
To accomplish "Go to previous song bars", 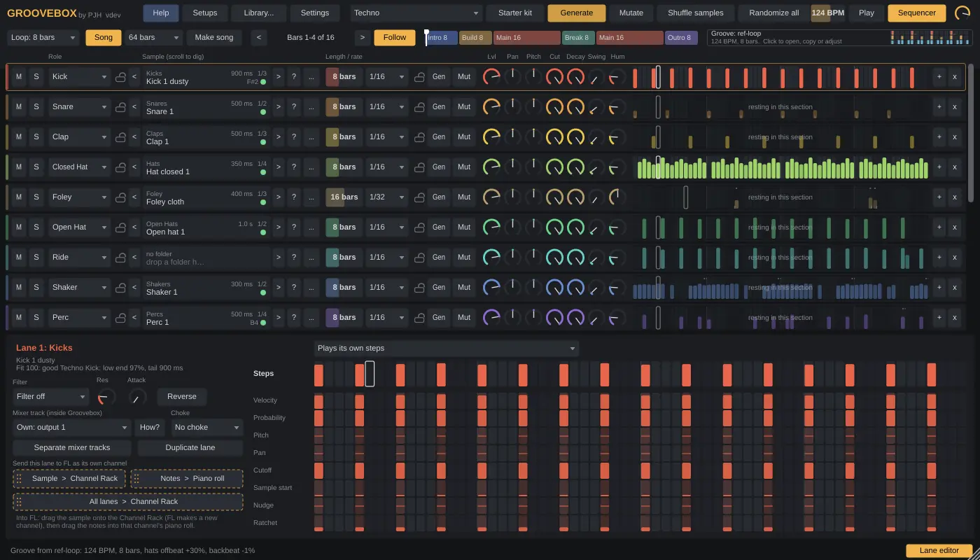I will [x=259, y=38].
